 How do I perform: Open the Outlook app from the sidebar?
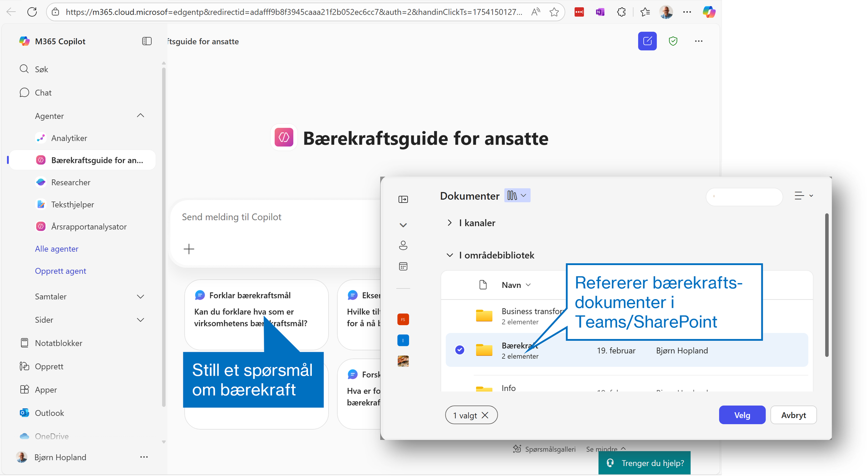tap(49, 413)
